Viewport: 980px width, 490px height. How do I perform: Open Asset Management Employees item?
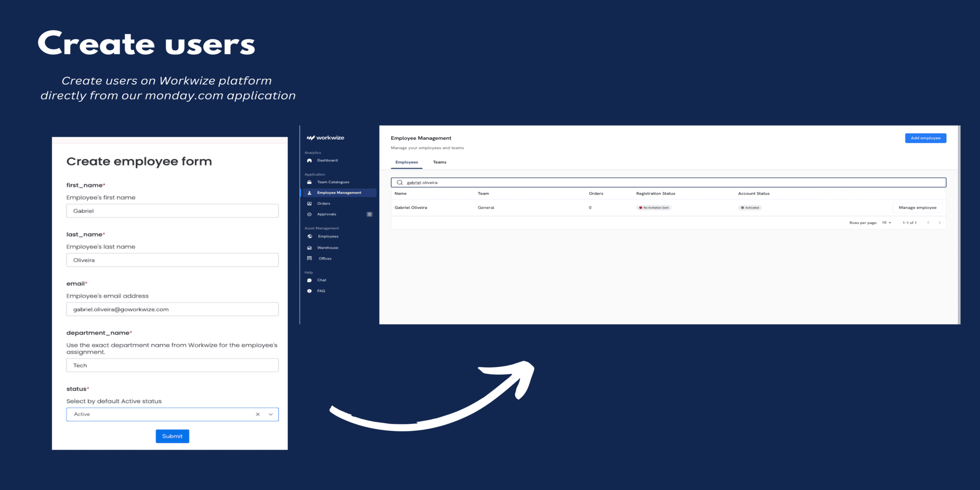(x=328, y=236)
